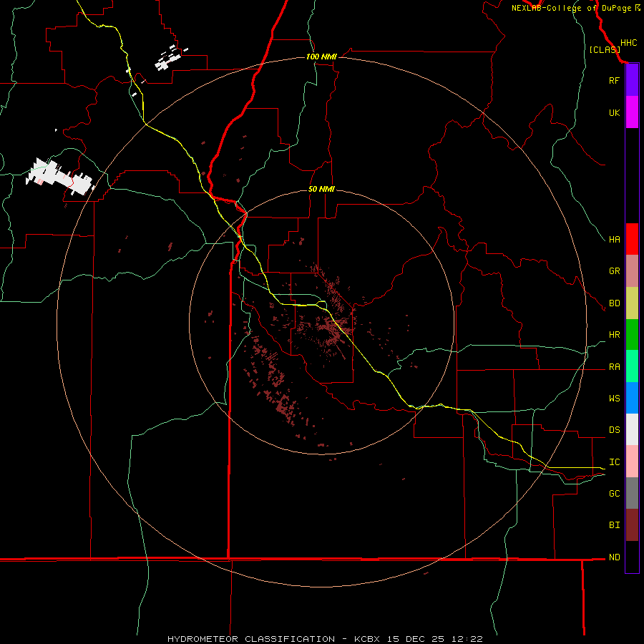This screenshot has height=644, width=644.
Task: Pick the dark green HR legend swatch
Action: pyautogui.click(x=632, y=335)
